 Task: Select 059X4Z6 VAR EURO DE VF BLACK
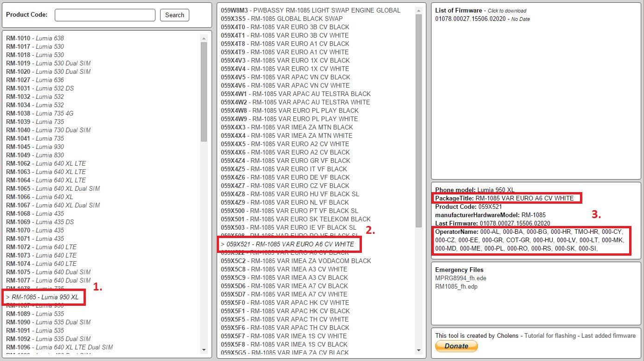point(285,177)
